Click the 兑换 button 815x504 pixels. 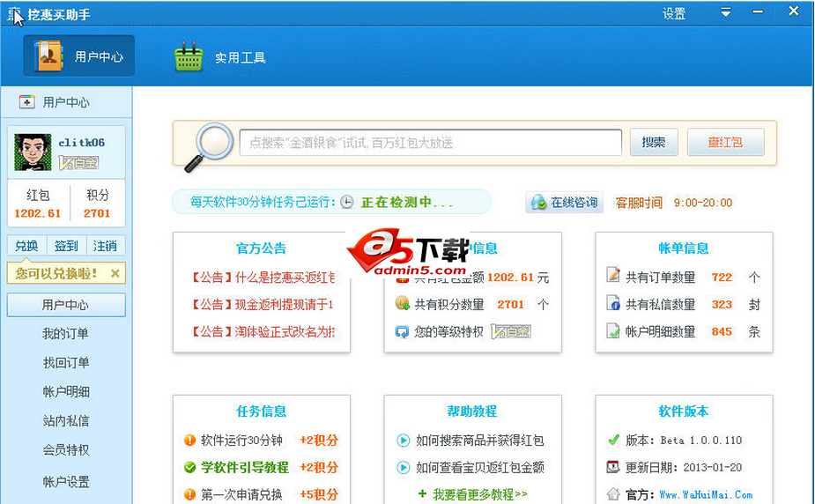[x=26, y=246]
